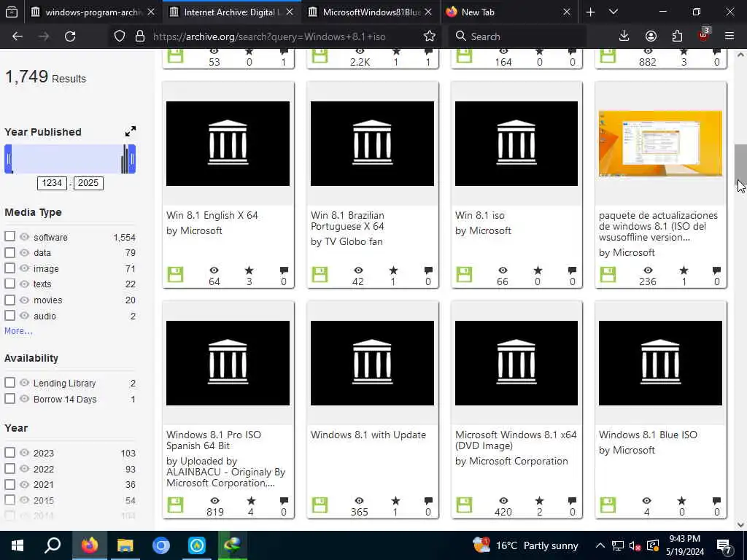Click software floppy icon on Win 8.1 English X 64
Screen dimensions: 747x560
[x=175, y=275]
